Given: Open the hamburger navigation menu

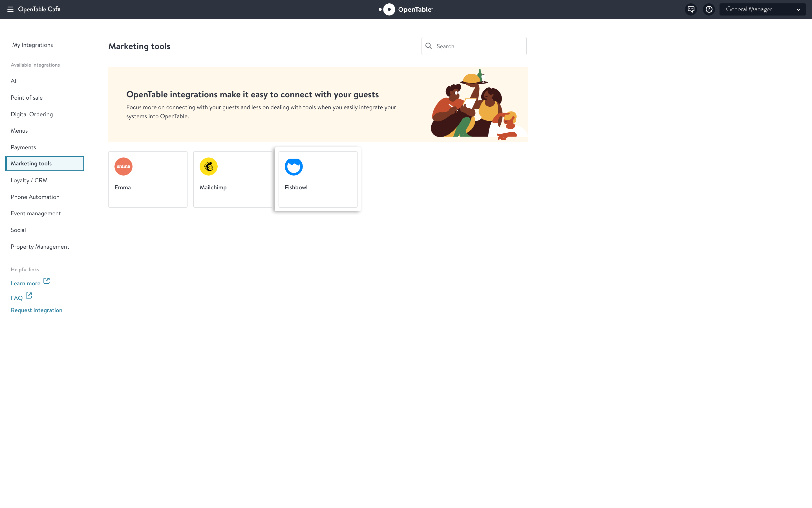Looking at the screenshot, I should pyautogui.click(x=10, y=9).
